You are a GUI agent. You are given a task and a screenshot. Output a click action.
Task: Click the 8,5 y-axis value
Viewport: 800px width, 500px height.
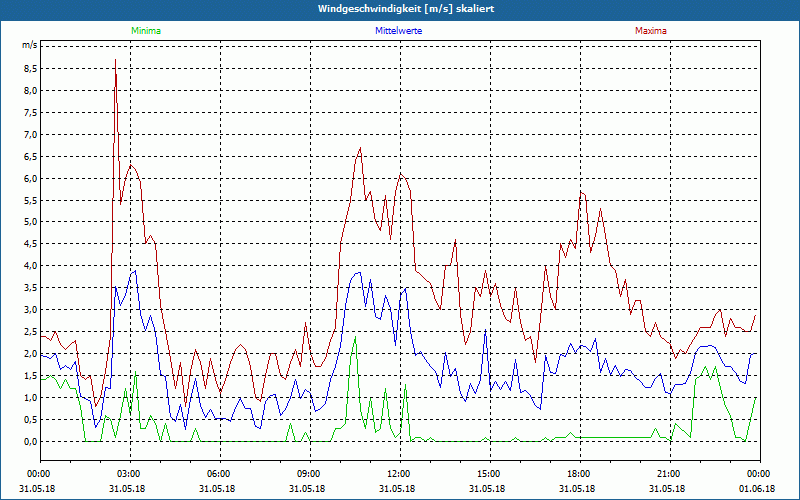(x=31, y=69)
